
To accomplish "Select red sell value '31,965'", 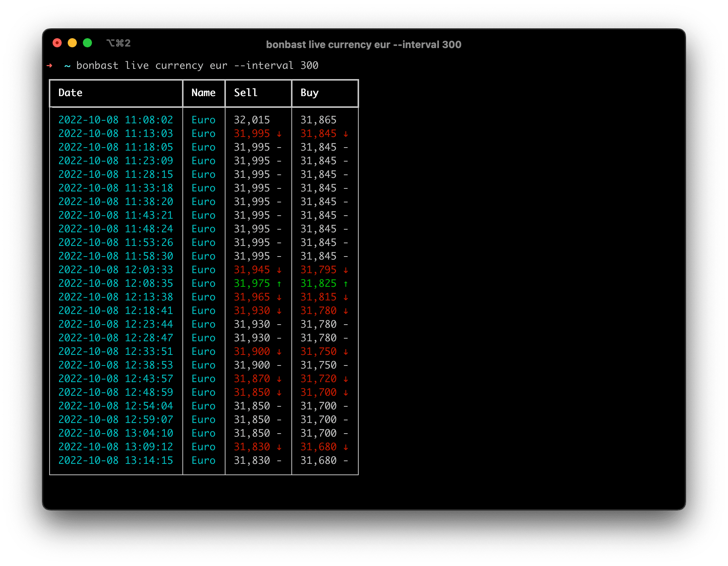I will click(252, 297).
